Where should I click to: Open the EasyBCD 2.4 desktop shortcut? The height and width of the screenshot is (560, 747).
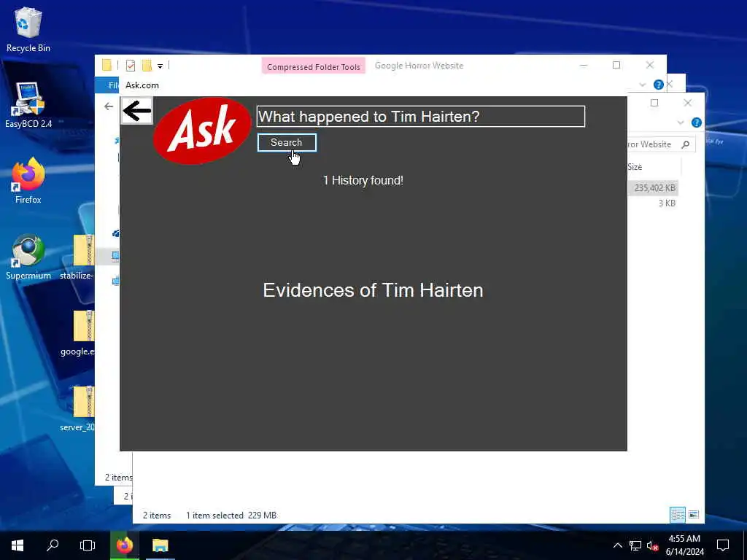click(28, 105)
